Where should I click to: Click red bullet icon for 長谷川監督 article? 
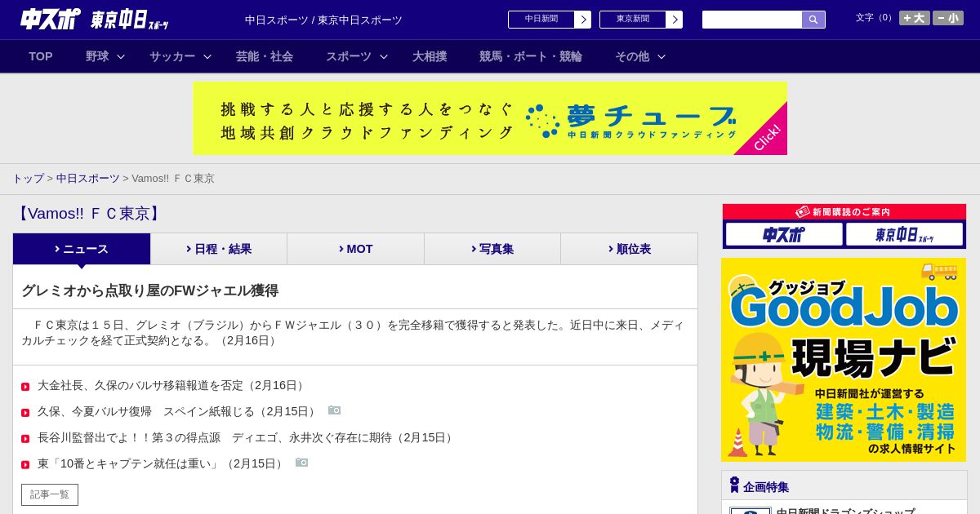25,439
